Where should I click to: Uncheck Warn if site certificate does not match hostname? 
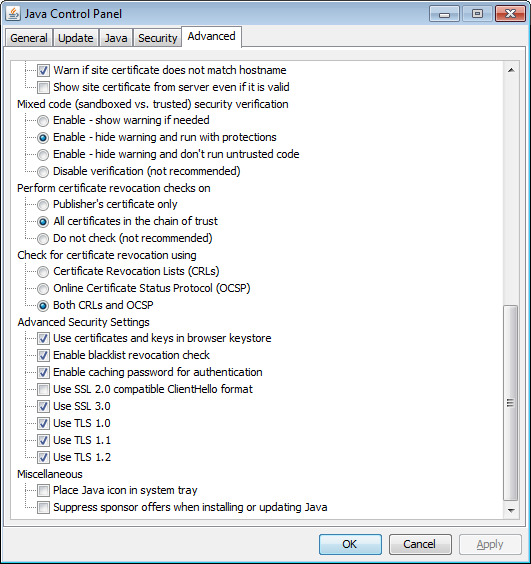click(x=43, y=70)
